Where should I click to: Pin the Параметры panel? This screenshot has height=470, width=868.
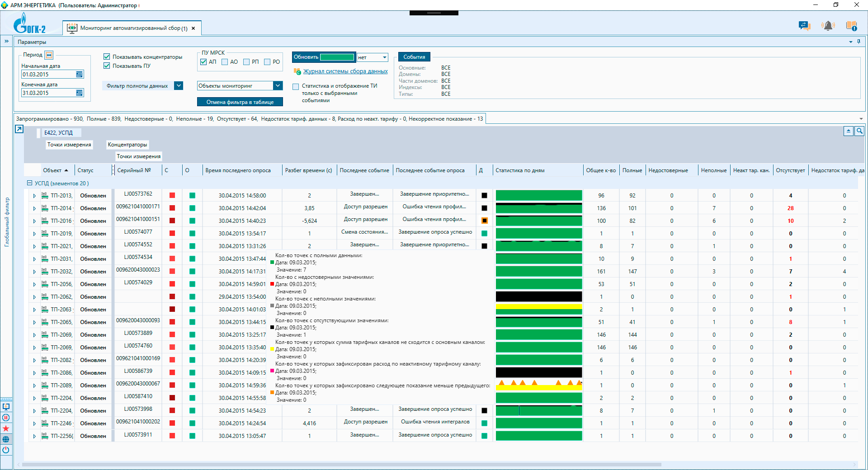859,42
